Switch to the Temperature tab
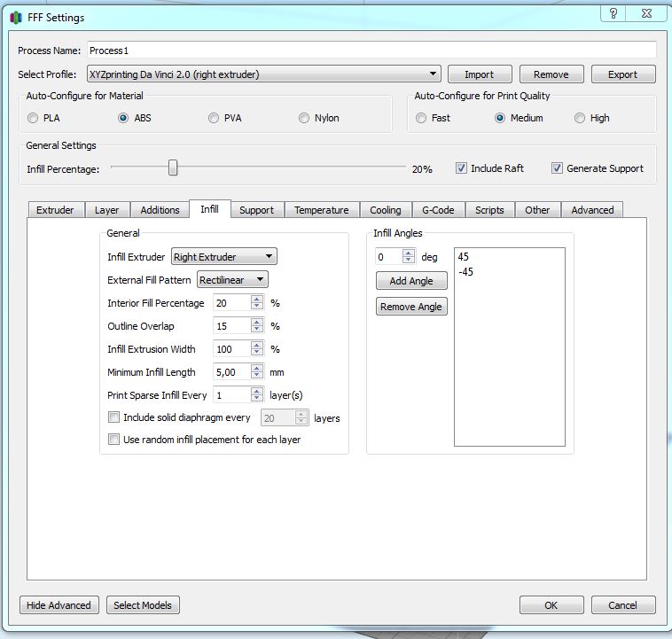Viewport: 672px width, 639px height. coord(321,210)
